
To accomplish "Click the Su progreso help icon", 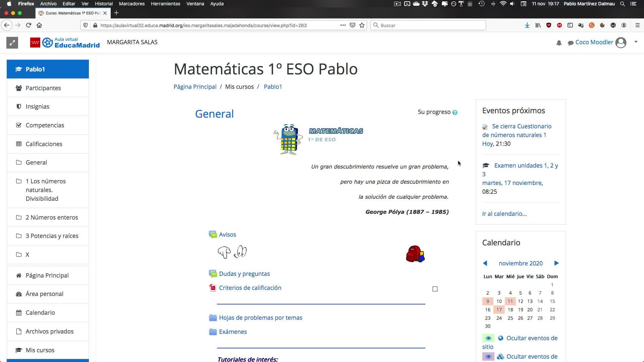I will click(x=455, y=113).
